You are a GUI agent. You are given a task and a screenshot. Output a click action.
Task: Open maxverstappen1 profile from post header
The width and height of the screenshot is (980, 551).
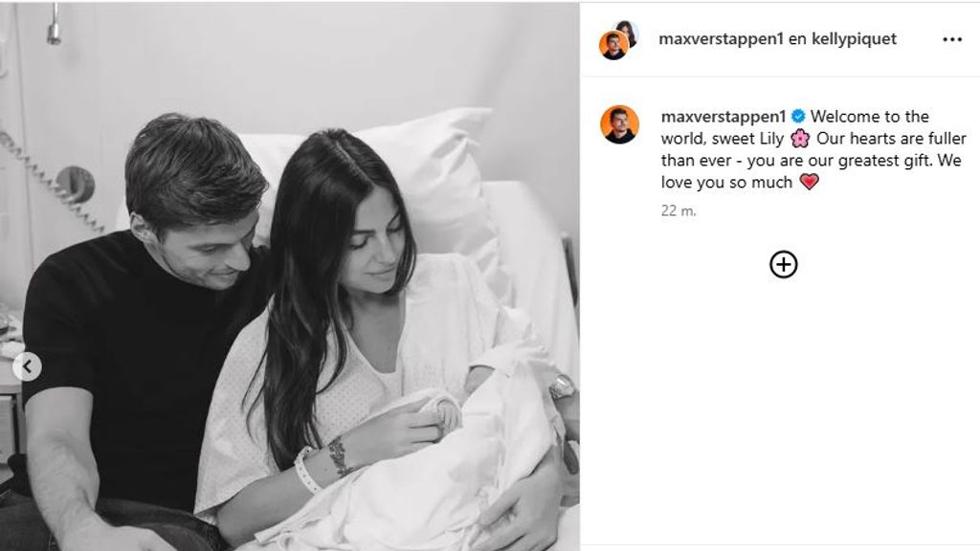[720, 38]
